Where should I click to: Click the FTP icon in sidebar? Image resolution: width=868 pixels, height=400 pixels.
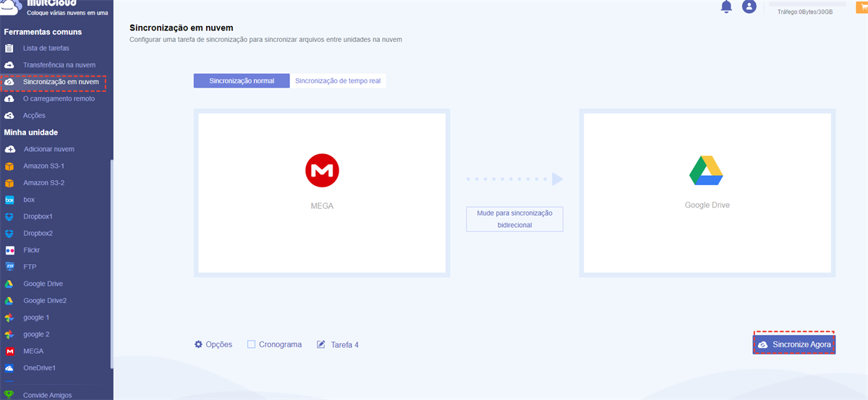[x=9, y=267]
